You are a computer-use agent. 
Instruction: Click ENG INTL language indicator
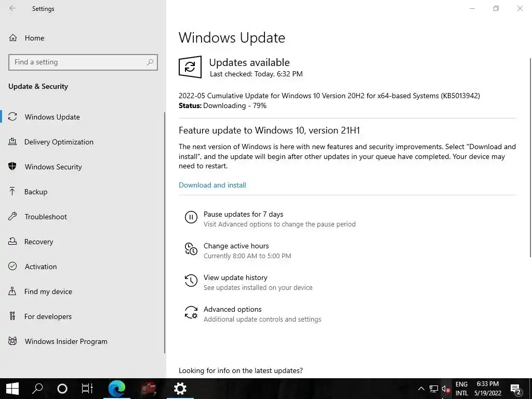pyautogui.click(x=461, y=389)
